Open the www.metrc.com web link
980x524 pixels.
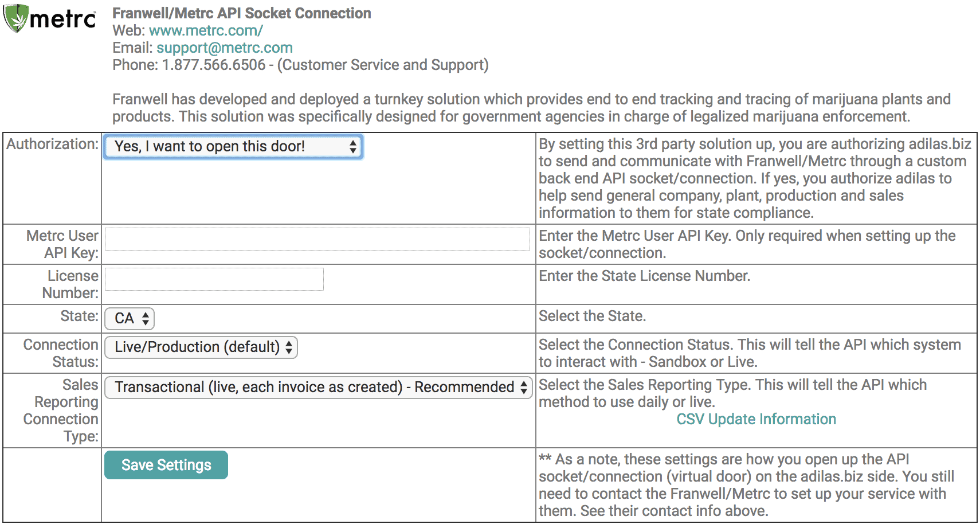click(x=206, y=30)
